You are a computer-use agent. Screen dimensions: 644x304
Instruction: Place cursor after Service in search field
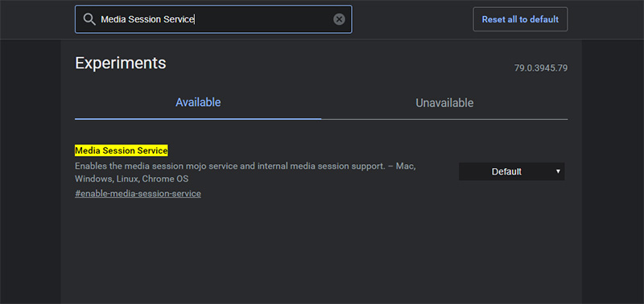[194, 19]
